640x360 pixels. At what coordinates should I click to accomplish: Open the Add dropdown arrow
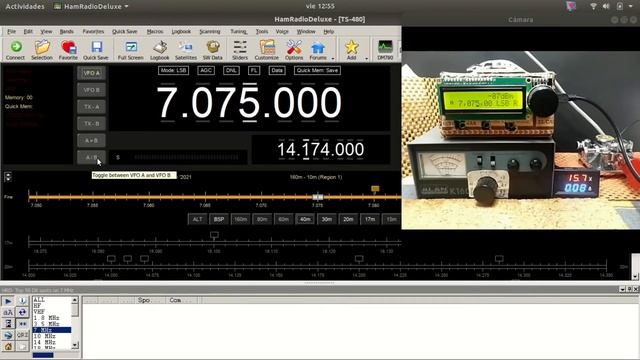tap(366, 58)
